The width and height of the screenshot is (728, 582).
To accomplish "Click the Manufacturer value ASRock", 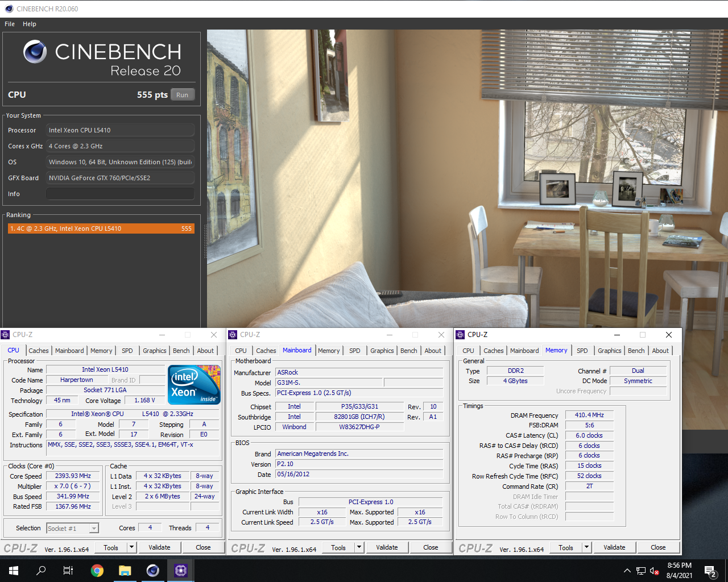I will coord(359,373).
